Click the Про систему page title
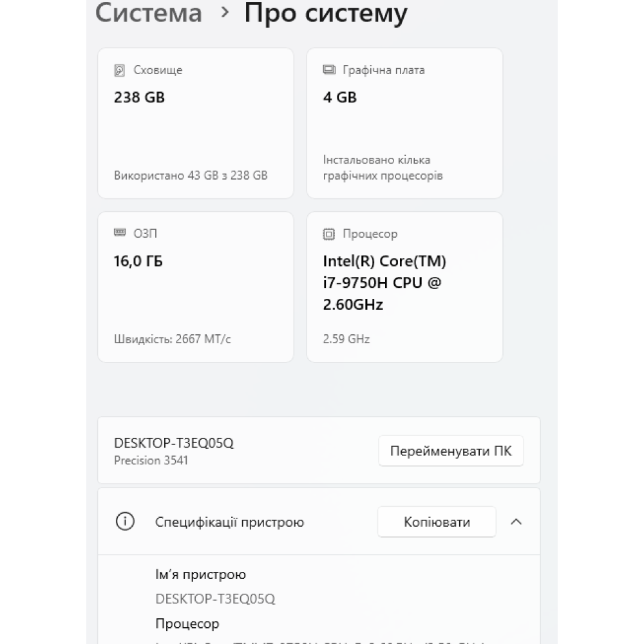Screen dimensions: 644x644 (325, 12)
